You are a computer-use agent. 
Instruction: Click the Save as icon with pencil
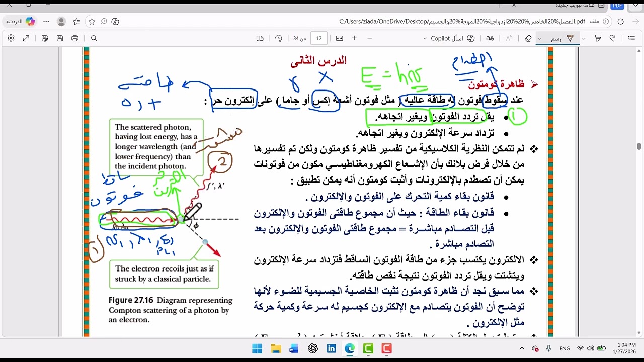pos(45,38)
